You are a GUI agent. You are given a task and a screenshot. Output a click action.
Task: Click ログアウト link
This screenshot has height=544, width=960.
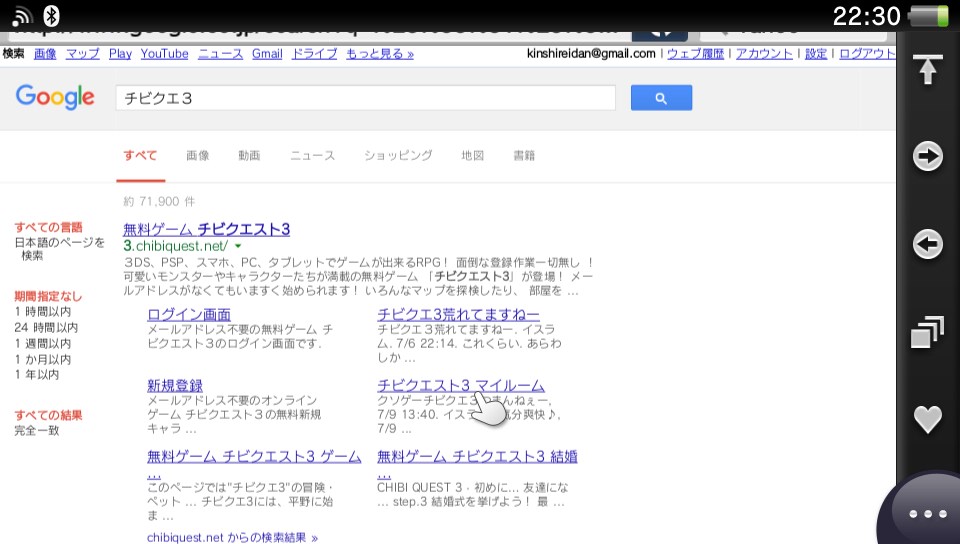pos(867,54)
